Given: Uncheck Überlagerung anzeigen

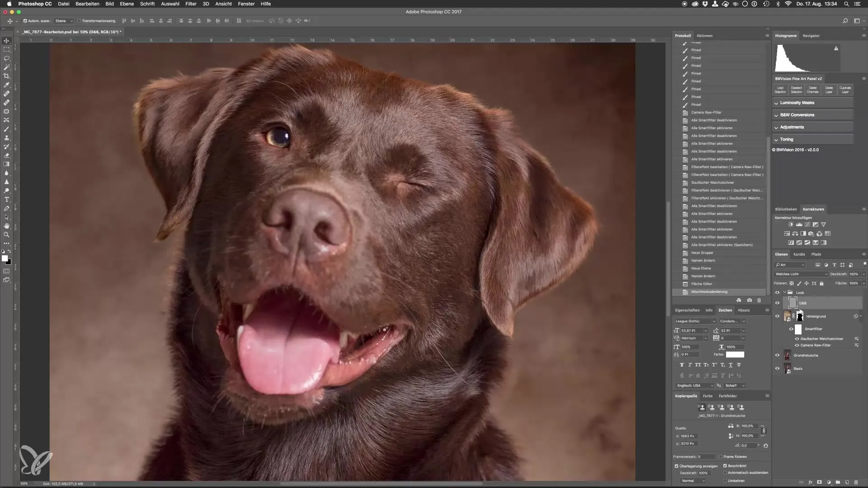Looking at the screenshot, I should [x=676, y=466].
